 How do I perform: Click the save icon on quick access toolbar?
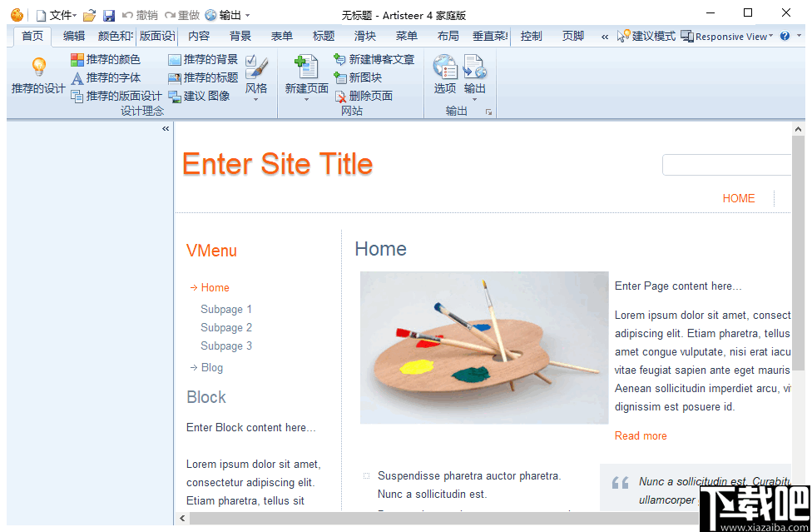click(x=109, y=13)
